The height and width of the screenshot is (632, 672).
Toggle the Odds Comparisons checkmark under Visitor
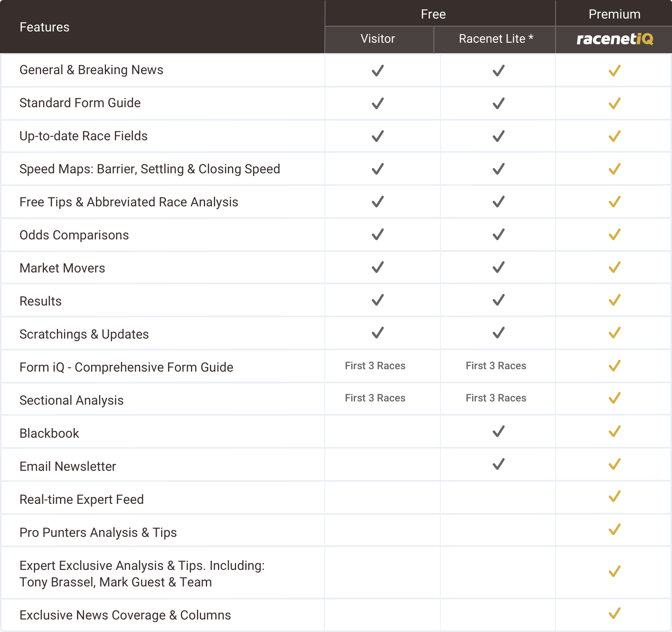click(x=377, y=234)
